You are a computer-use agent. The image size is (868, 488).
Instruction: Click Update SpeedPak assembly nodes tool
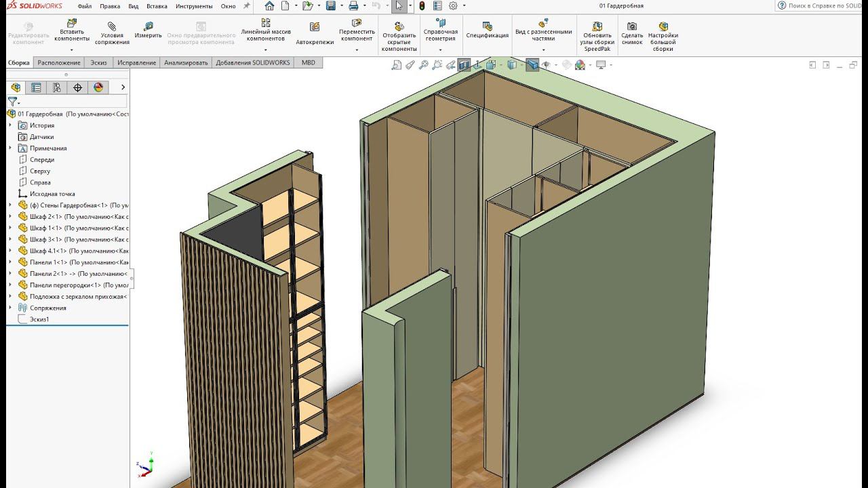click(x=597, y=37)
